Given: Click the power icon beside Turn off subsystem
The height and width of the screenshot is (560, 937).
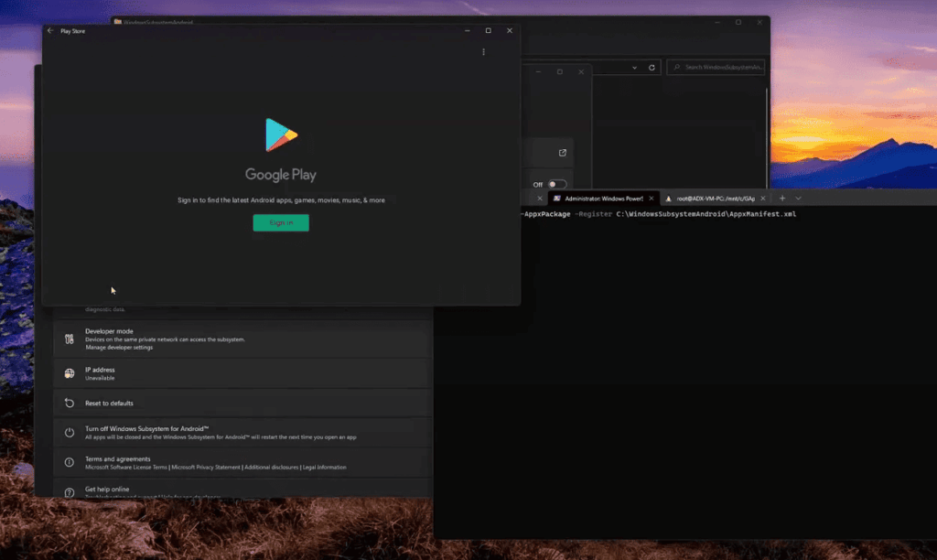Looking at the screenshot, I should tap(70, 432).
